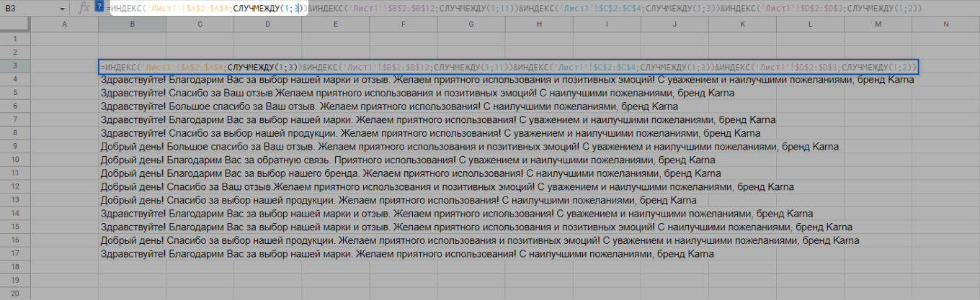Select column N header
Screen dimensions: 980x300
[946, 25]
